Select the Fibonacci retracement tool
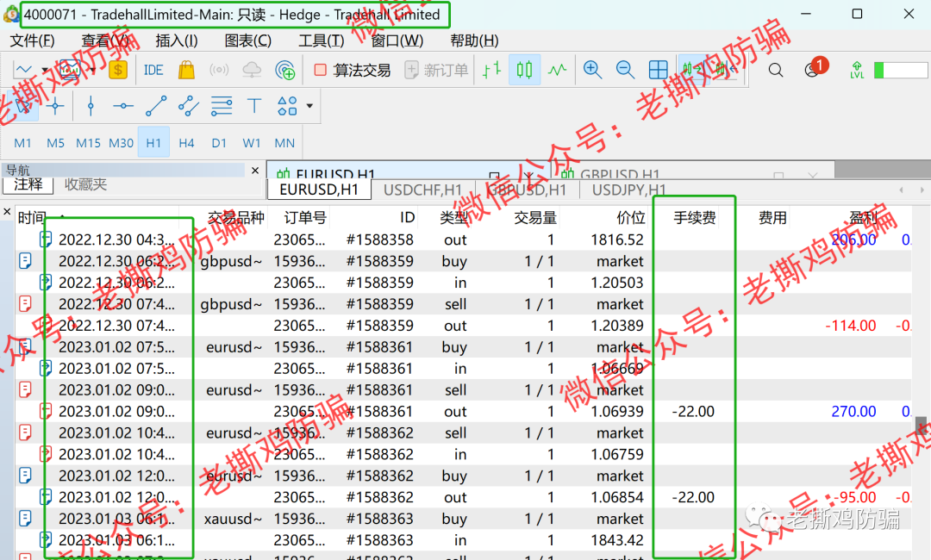This screenshot has width=931, height=560. coord(222,106)
